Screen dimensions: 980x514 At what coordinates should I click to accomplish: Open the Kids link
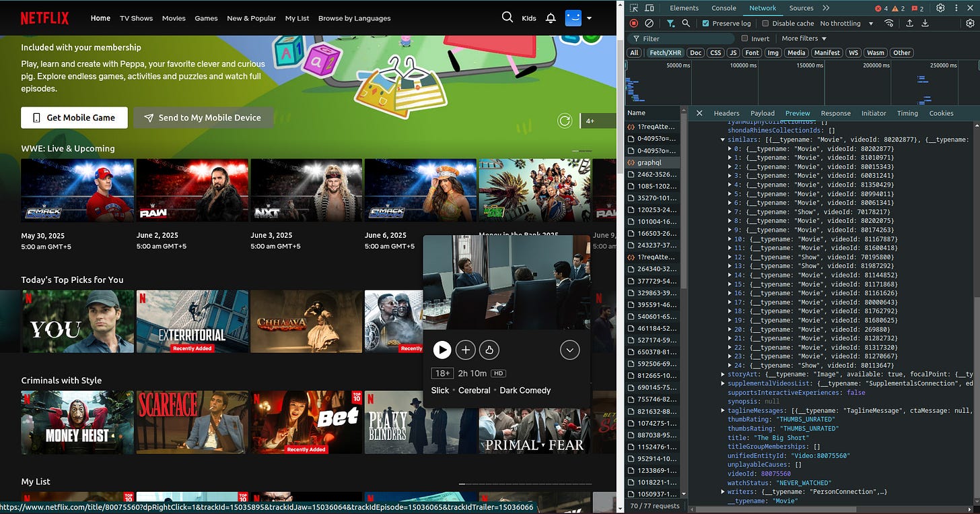click(x=529, y=18)
